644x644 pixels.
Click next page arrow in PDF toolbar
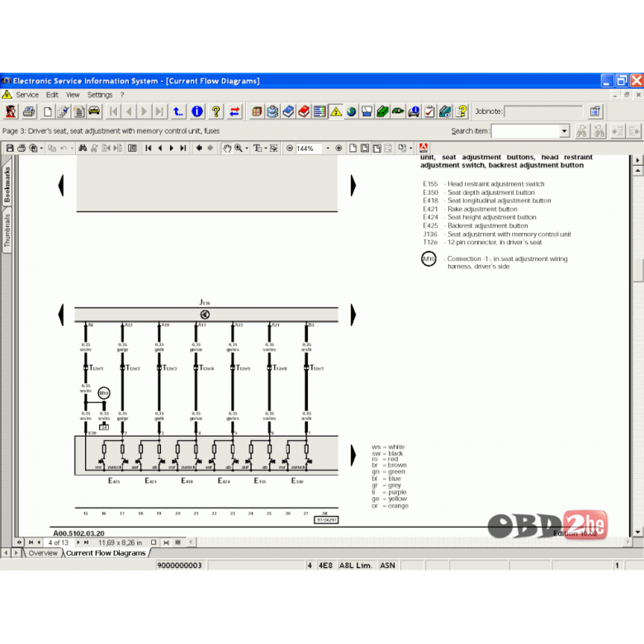point(172,149)
